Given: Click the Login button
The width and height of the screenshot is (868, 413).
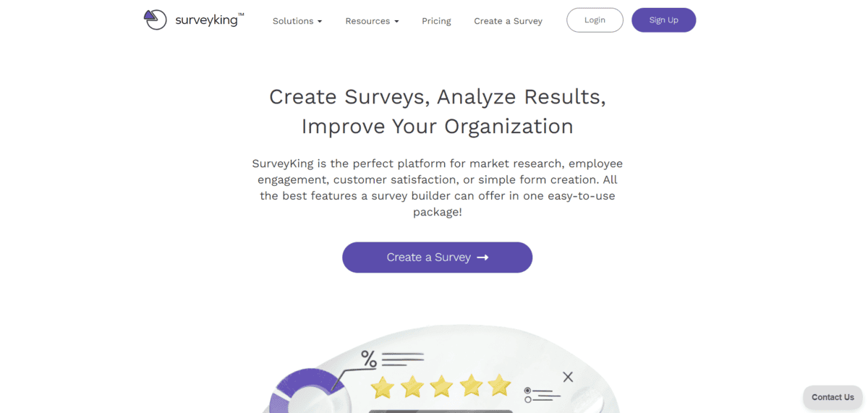Looking at the screenshot, I should (595, 20).
